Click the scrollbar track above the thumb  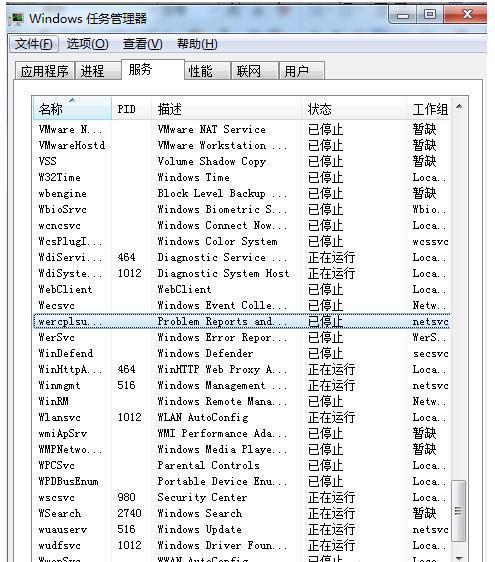(x=459, y=297)
